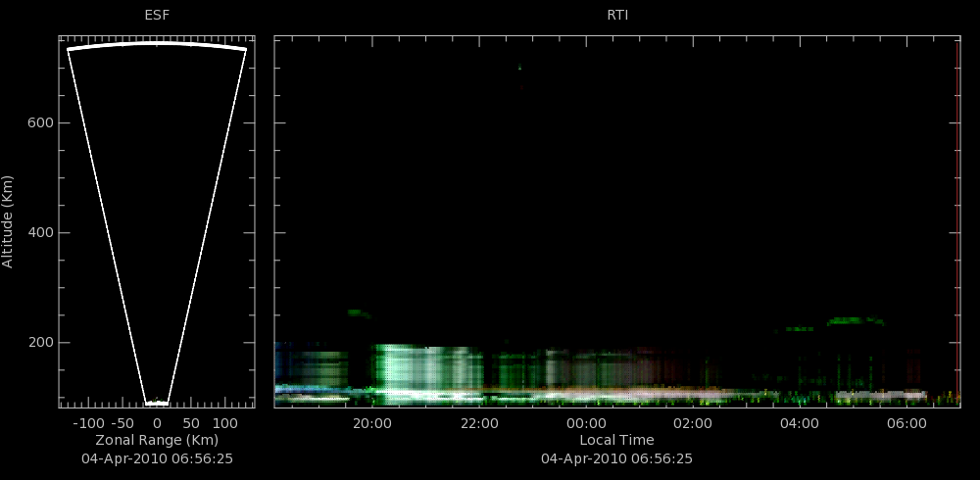The width and height of the screenshot is (980, 480).
Task: Click the 06:00 time tick label
Action: click(906, 423)
